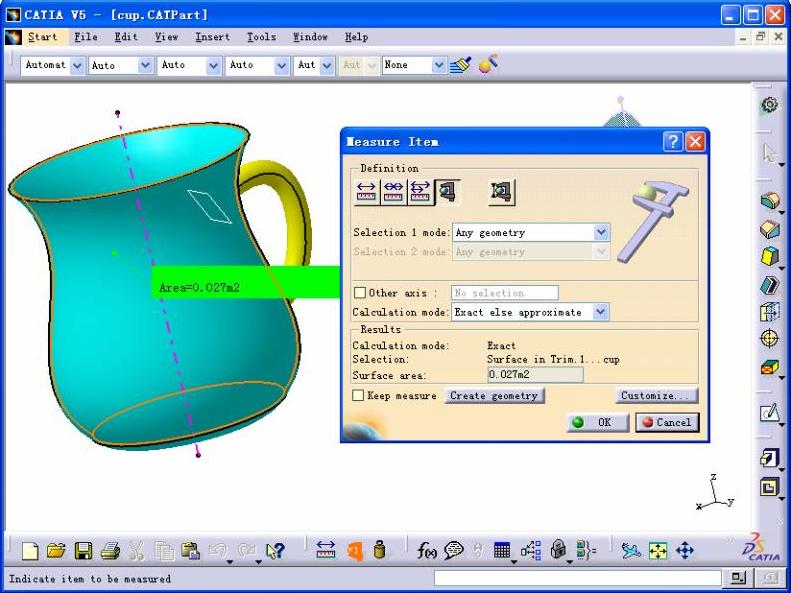The height and width of the screenshot is (593, 791).
Task: Click the Fly mode airplane icon
Action: tap(631, 551)
